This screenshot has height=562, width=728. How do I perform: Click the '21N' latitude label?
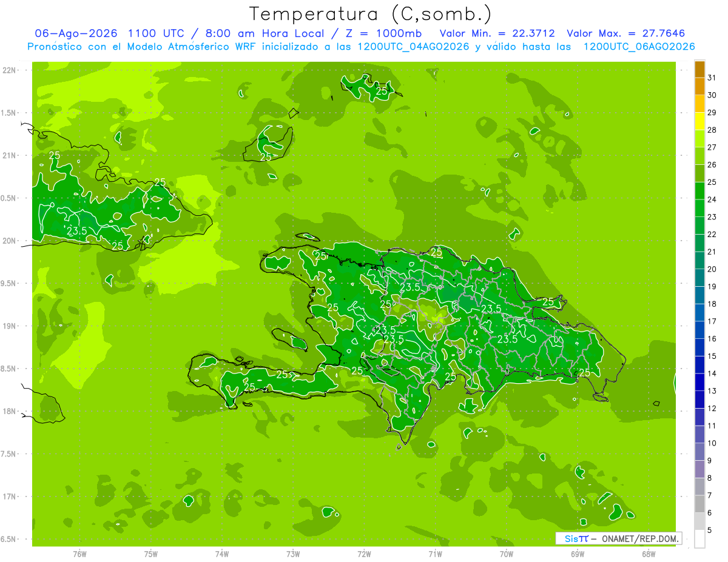10,156
